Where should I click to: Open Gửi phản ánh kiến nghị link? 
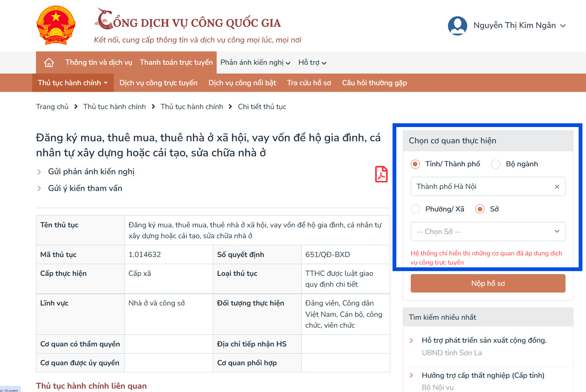pyautogui.click(x=91, y=172)
